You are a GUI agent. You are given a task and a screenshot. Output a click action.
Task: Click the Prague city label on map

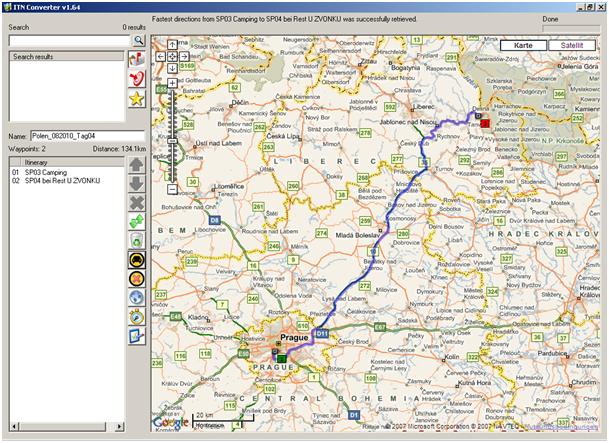click(x=294, y=337)
